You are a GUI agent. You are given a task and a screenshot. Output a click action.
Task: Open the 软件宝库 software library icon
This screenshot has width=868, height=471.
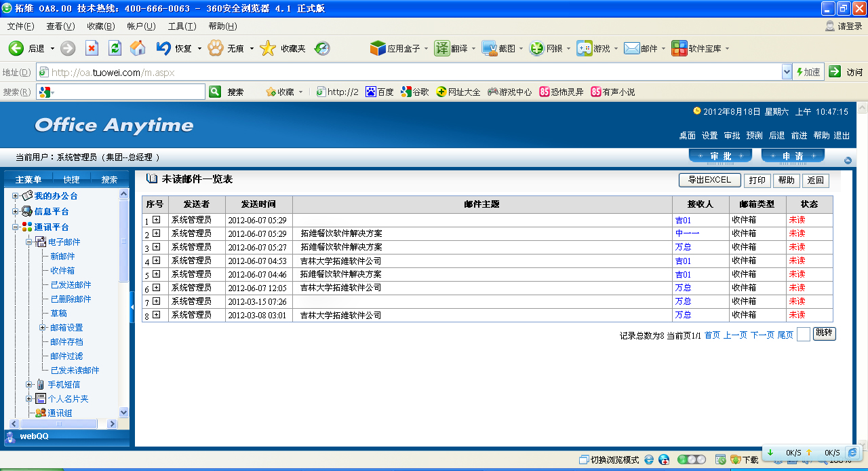point(679,48)
